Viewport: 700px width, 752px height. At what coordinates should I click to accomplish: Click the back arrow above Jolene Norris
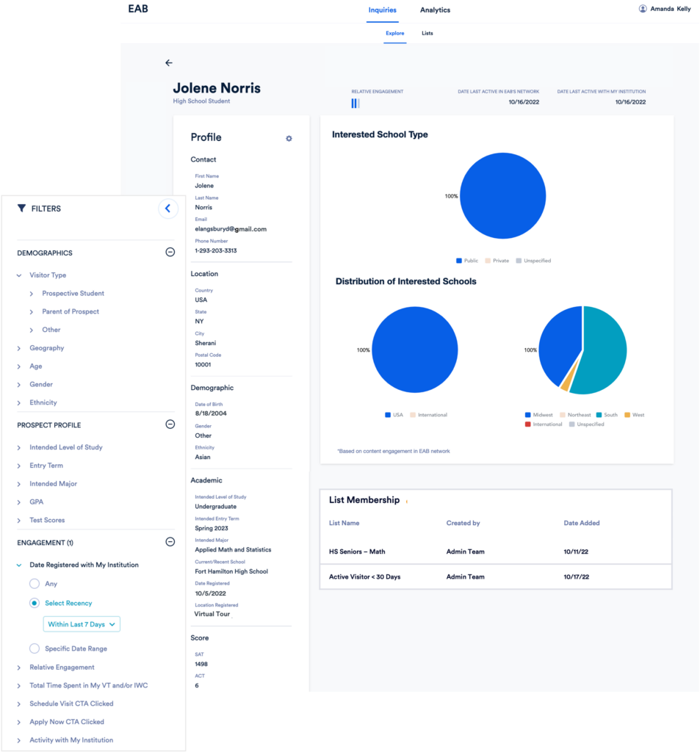click(169, 63)
